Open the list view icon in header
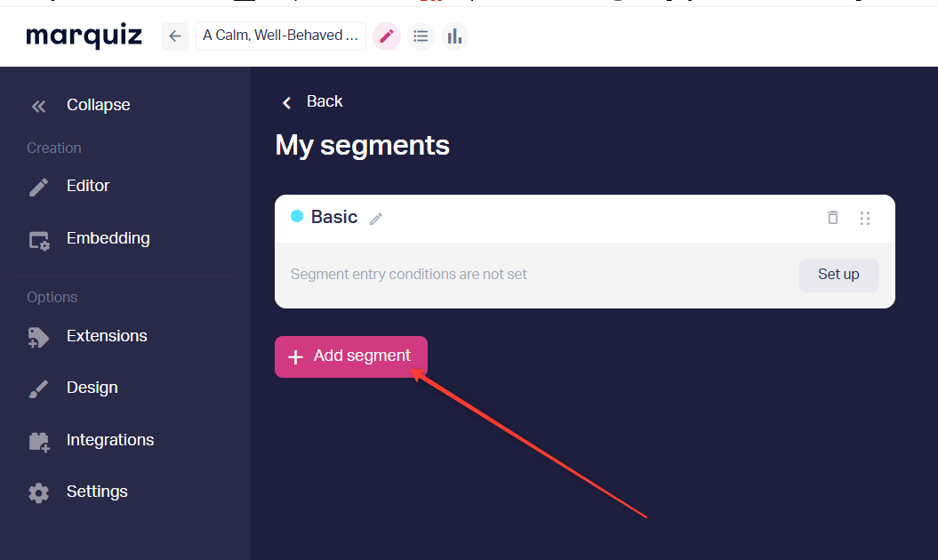938x560 pixels. point(421,36)
